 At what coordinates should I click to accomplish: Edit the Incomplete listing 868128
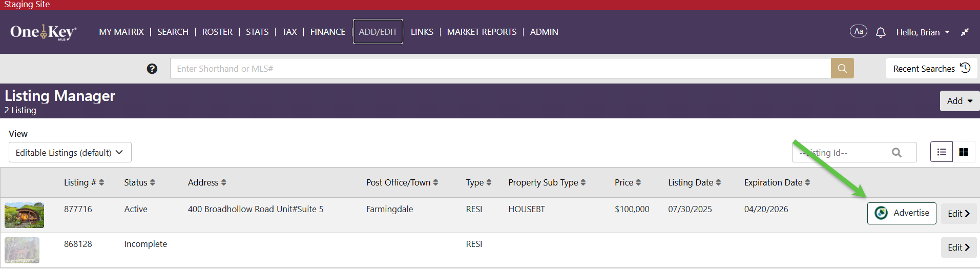pyautogui.click(x=958, y=247)
